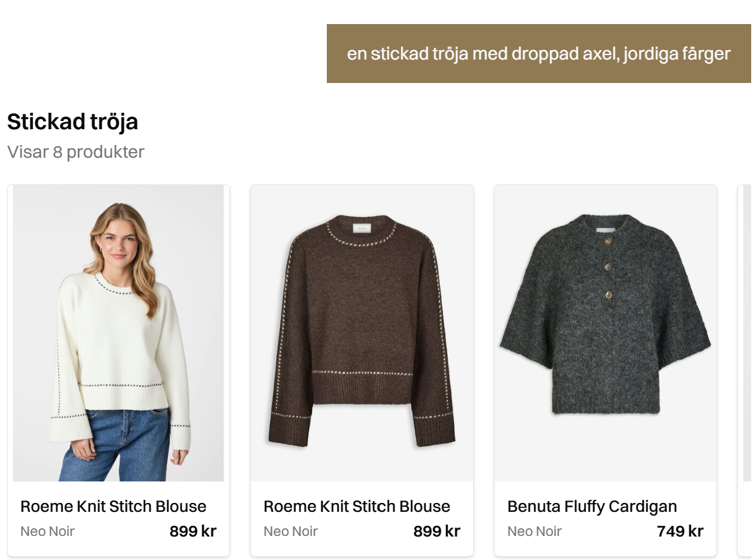Click the search query message about stickad tröja

539,53
